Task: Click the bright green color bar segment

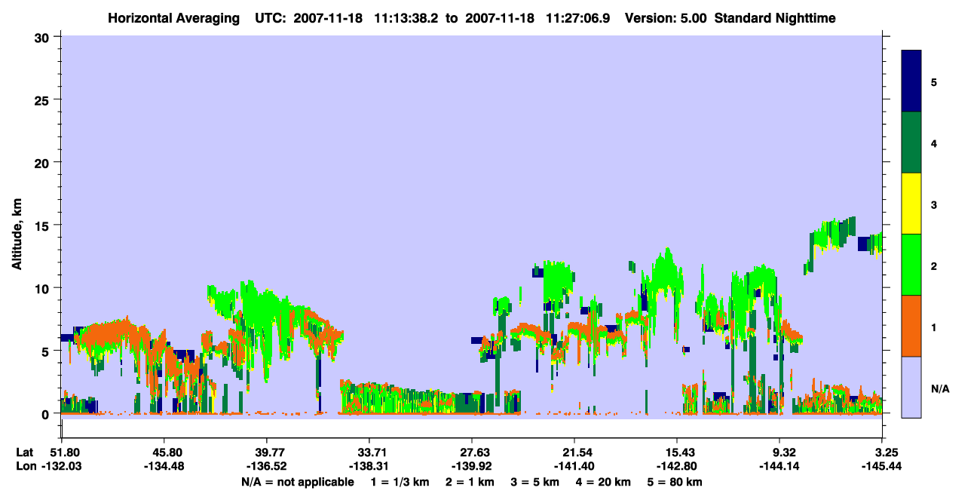Action: [x=911, y=265]
